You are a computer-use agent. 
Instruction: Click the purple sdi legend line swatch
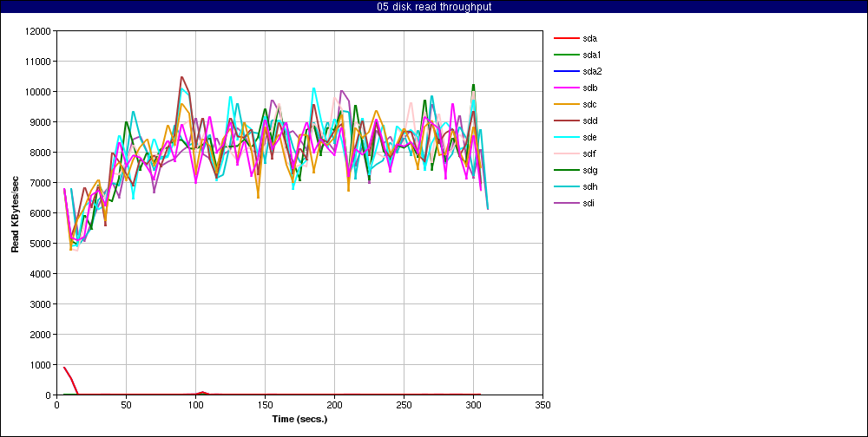point(566,203)
